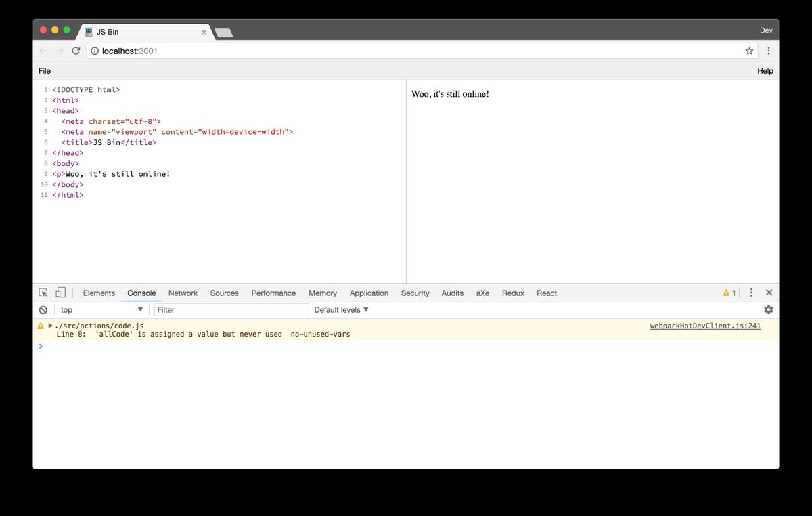Click the warning count indicator
Image resolution: width=812 pixels, height=516 pixels.
pyautogui.click(x=729, y=293)
